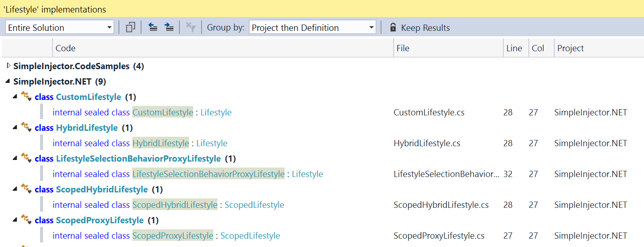Sort by the Project column header
Image resolution: width=644 pixels, height=247 pixels.
[599, 48]
